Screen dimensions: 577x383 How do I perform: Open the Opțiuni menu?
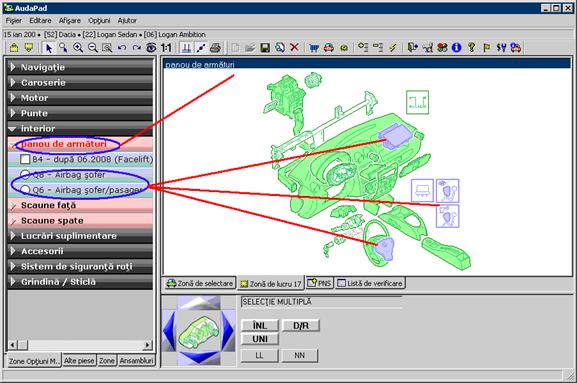click(99, 21)
